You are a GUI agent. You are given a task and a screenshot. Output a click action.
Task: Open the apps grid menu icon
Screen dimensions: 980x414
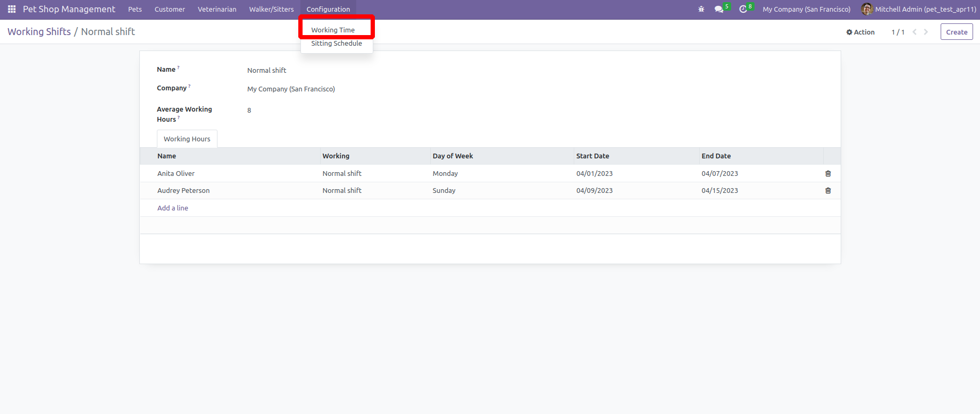[x=12, y=9]
